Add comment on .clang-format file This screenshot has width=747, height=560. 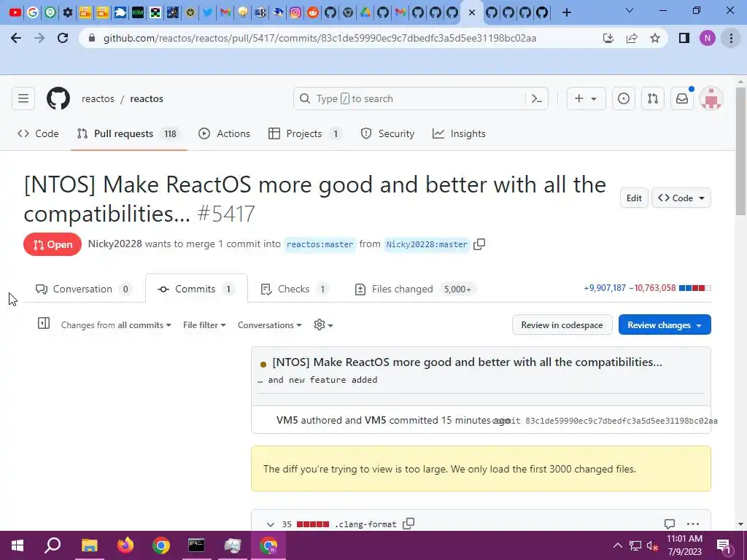[x=670, y=524]
